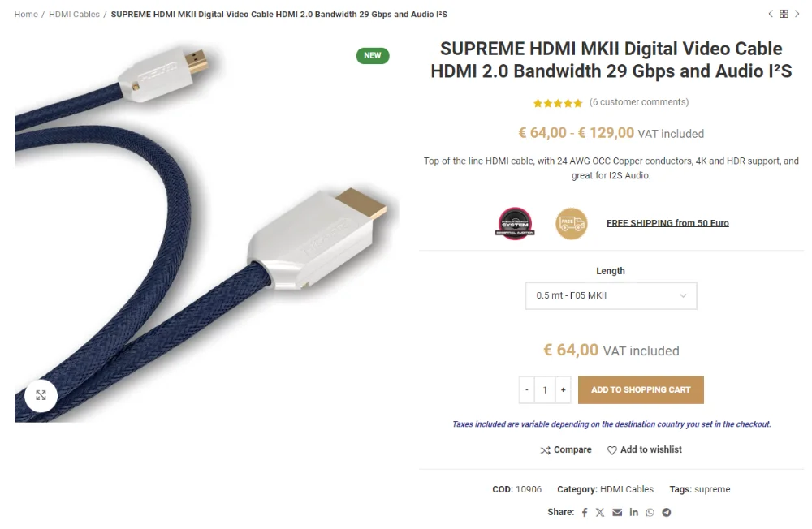
Task: Open the 6 customer comments link
Action: 639,102
